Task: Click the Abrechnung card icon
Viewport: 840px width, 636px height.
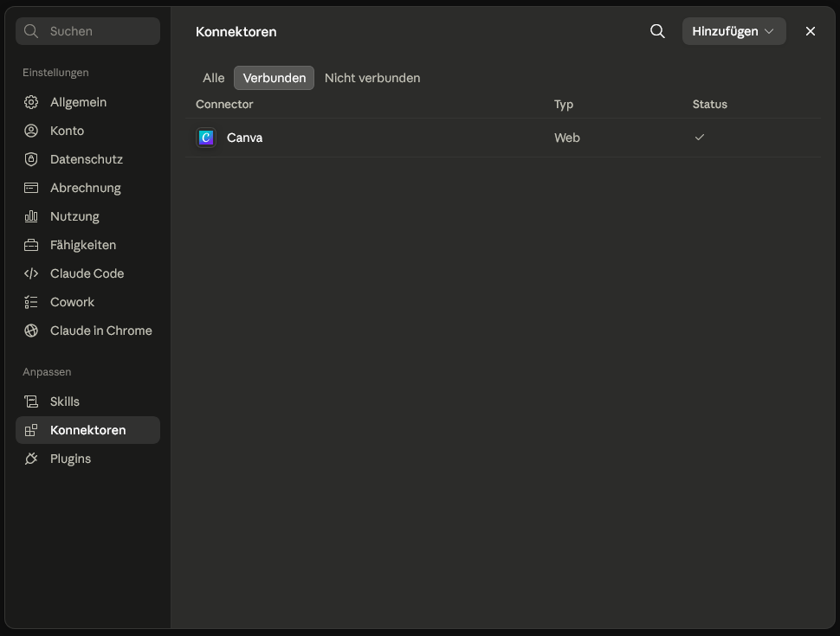Action: coord(31,188)
